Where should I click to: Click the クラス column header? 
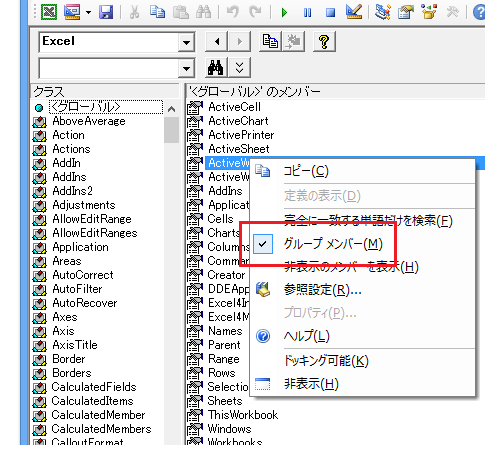coord(105,92)
